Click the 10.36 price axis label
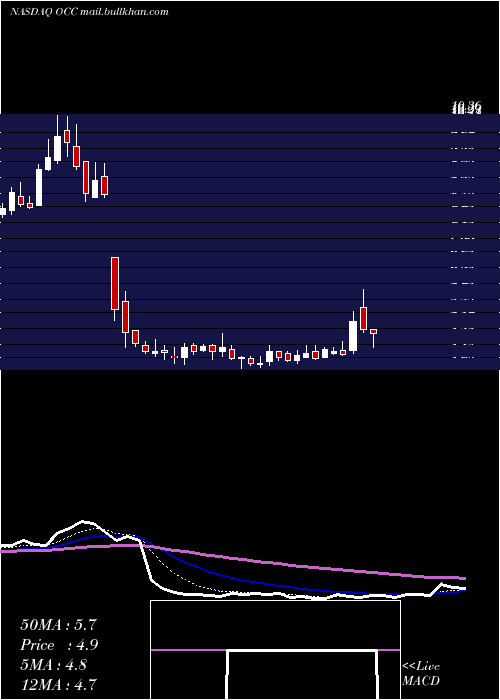This screenshot has height=700, width=500. point(466,107)
